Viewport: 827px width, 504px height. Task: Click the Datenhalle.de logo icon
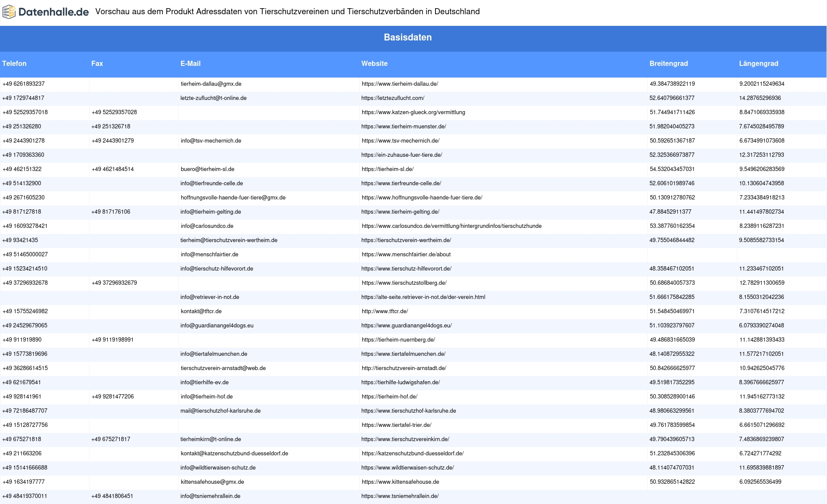click(x=9, y=12)
